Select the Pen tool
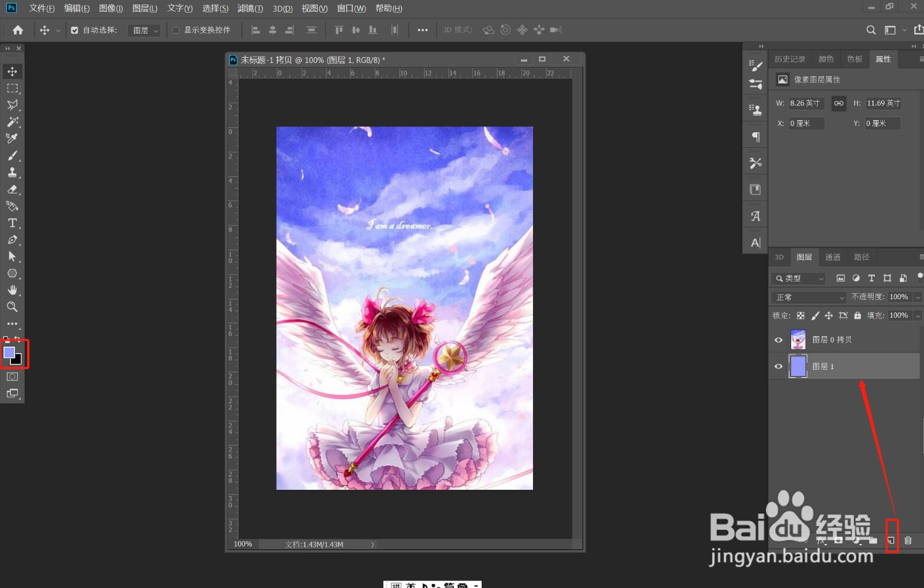Screen dimensions: 924x588 12,240
